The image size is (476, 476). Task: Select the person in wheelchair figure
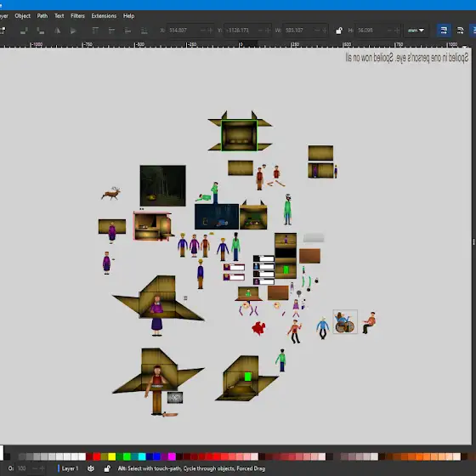(345, 322)
